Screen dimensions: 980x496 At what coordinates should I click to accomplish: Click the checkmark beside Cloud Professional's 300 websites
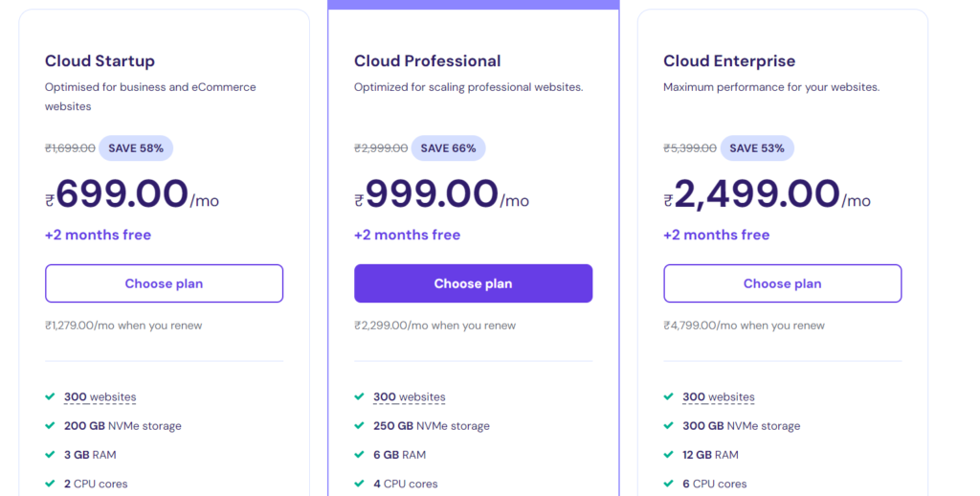pos(360,396)
